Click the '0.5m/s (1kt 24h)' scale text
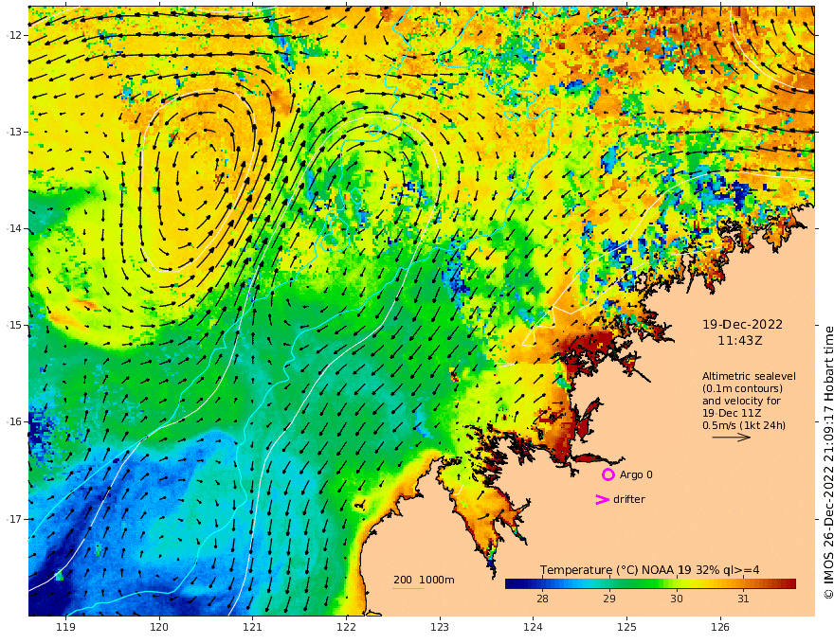 pos(744,425)
